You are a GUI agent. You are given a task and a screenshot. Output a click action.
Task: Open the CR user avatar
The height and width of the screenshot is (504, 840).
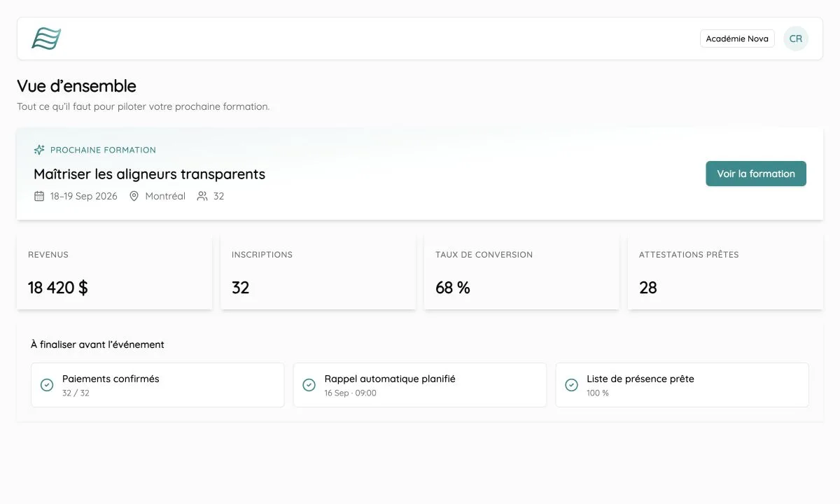[796, 38]
